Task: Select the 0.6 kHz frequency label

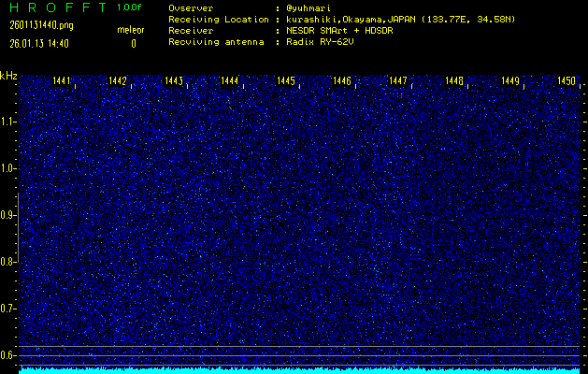Action: [x=8, y=354]
